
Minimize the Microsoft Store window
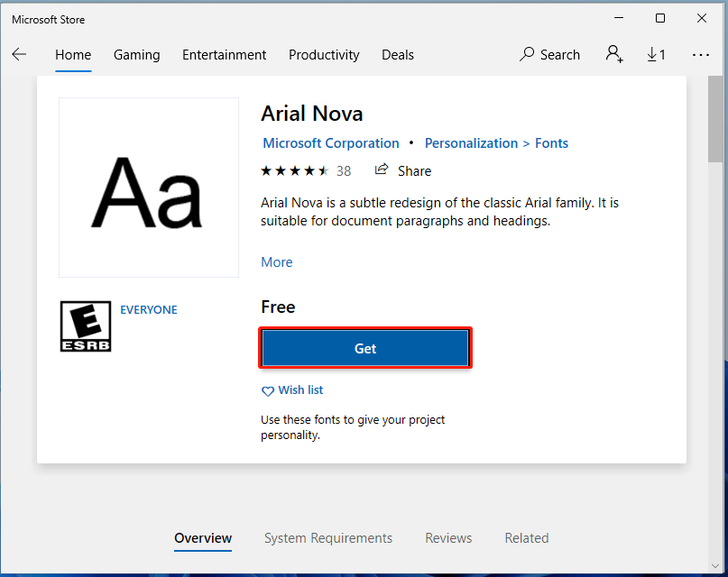tap(619, 19)
